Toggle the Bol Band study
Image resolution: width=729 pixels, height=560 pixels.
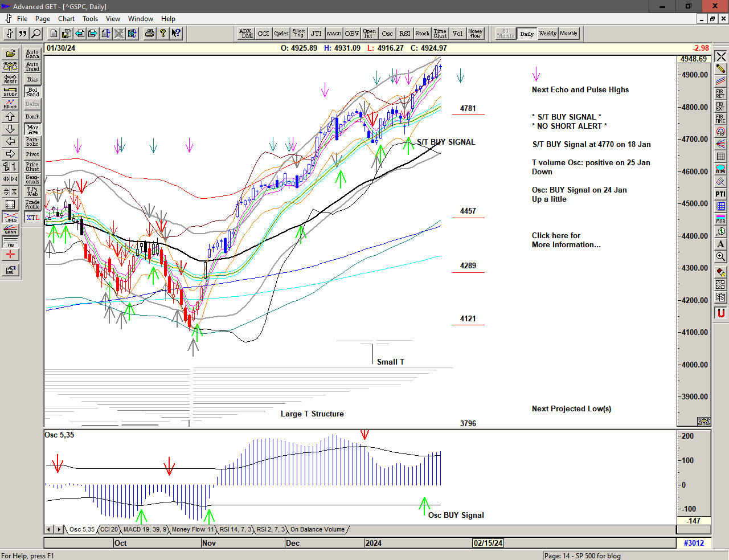pos(32,92)
